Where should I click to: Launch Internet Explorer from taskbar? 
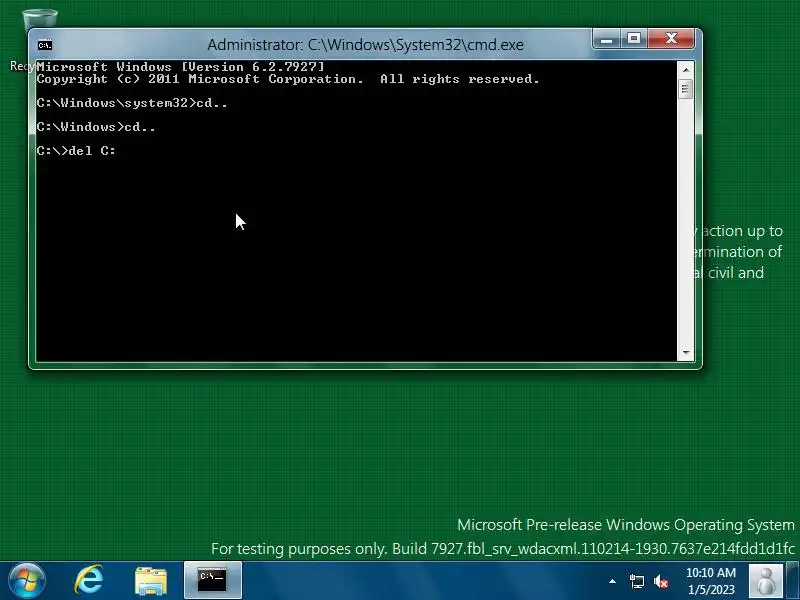pos(89,580)
